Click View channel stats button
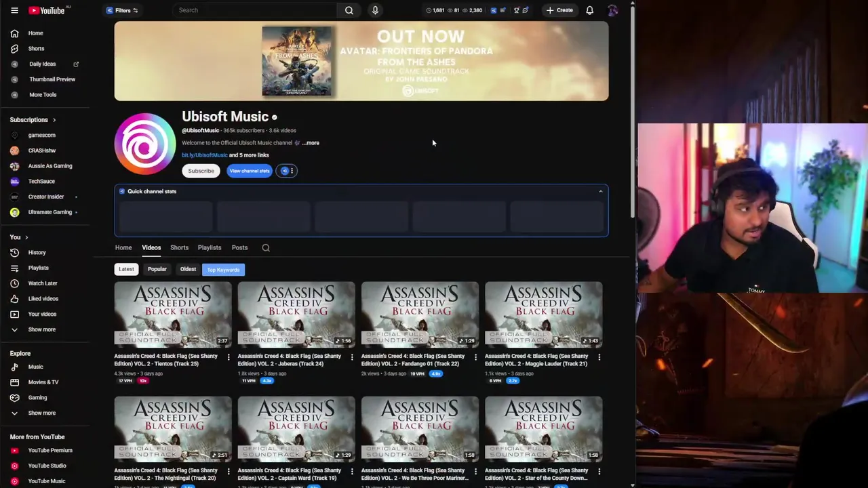This screenshot has height=488, width=868. [250, 171]
